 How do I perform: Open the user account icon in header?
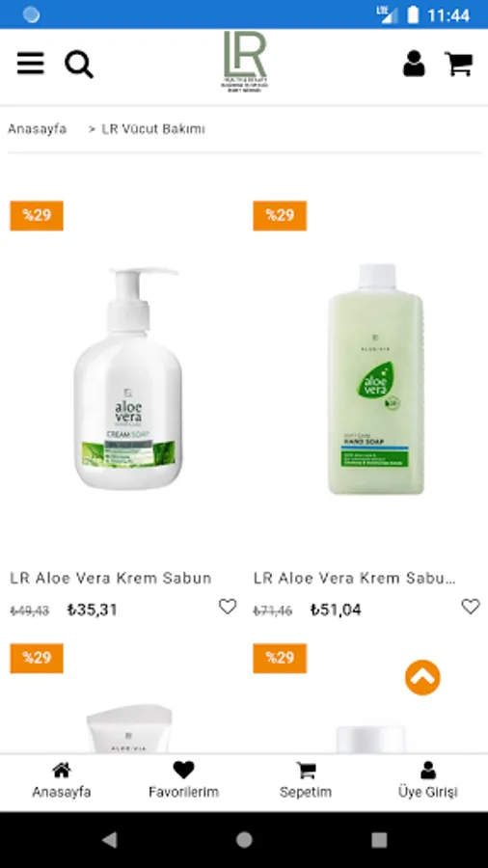414,64
